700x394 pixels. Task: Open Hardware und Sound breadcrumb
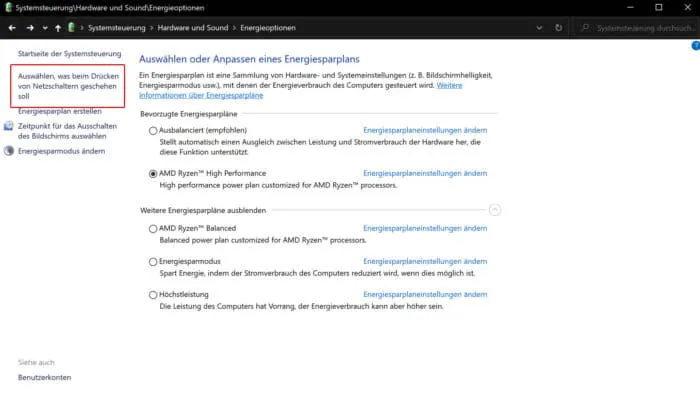click(x=193, y=28)
